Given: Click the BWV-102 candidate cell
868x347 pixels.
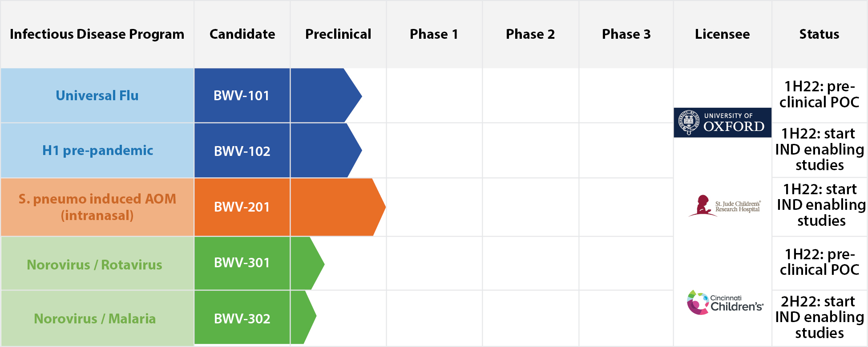Looking at the screenshot, I should [x=242, y=151].
